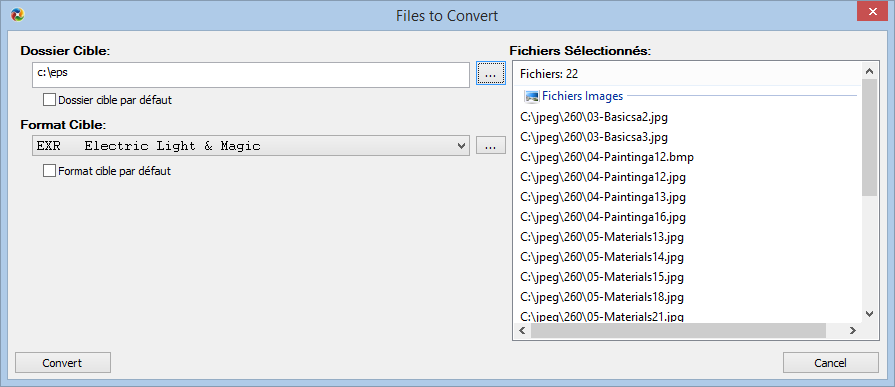Click the horizontal scrollbar thumb
This screenshot has height=387, width=895.
click(x=678, y=330)
